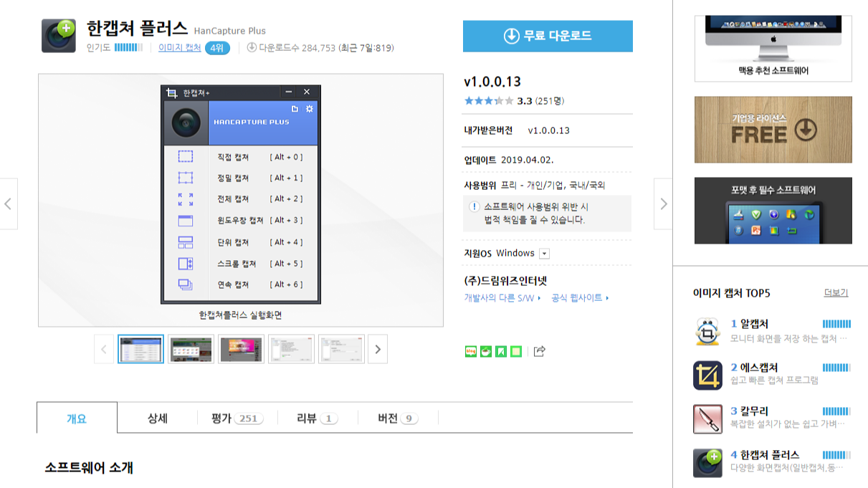Click the exclamation warning icon in 사용범위 notice
Image resolution: width=868 pixels, height=488 pixels.
[474, 207]
